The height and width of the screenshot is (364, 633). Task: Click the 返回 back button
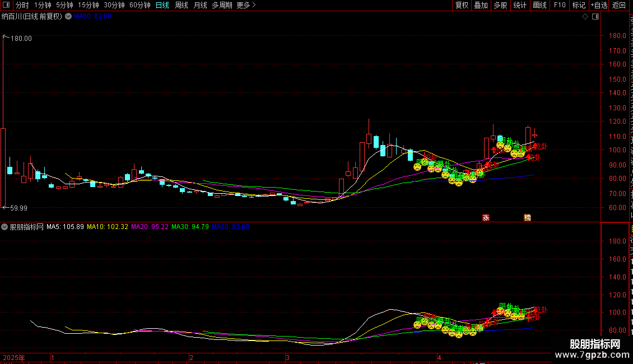click(x=618, y=5)
